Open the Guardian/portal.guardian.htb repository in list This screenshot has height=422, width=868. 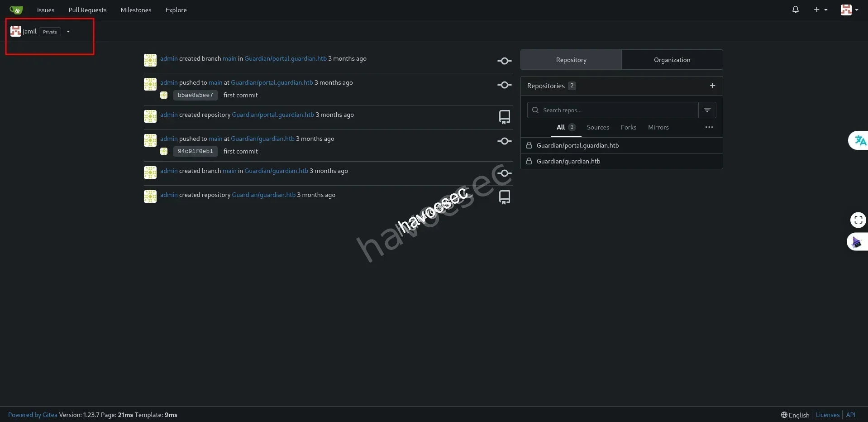[x=577, y=145]
